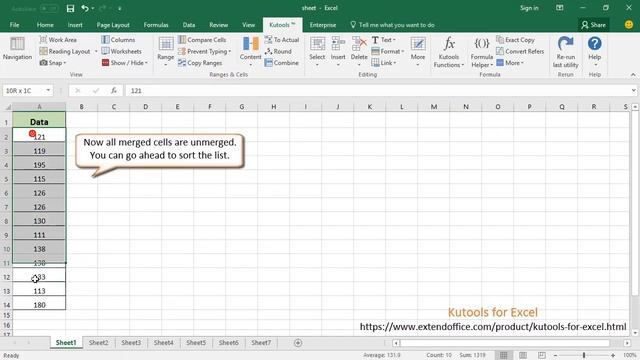The image size is (640, 360).
Task: Switch to Sheet2 tab
Action: coord(99,343)
